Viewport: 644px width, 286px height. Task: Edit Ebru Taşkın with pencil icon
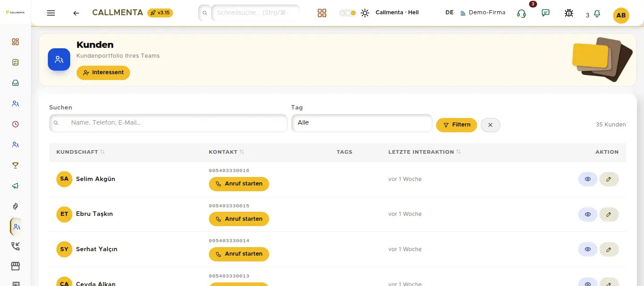pos(609,214)
